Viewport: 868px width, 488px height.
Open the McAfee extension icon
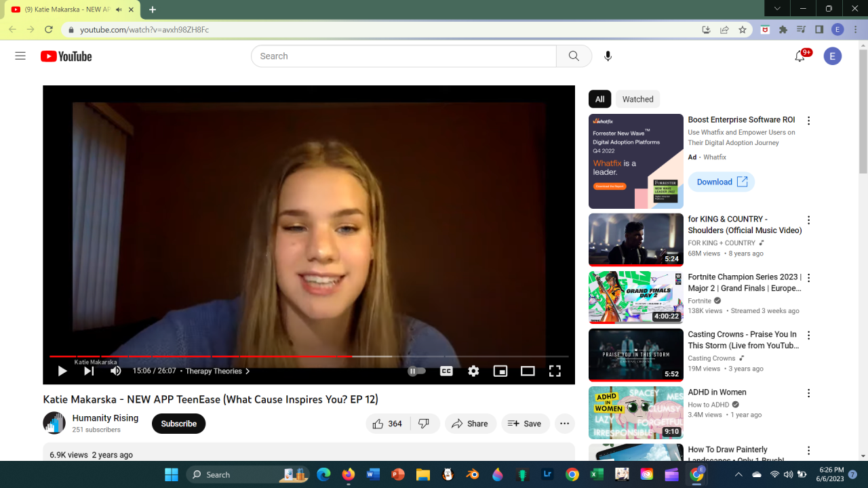tap(765, 30)
